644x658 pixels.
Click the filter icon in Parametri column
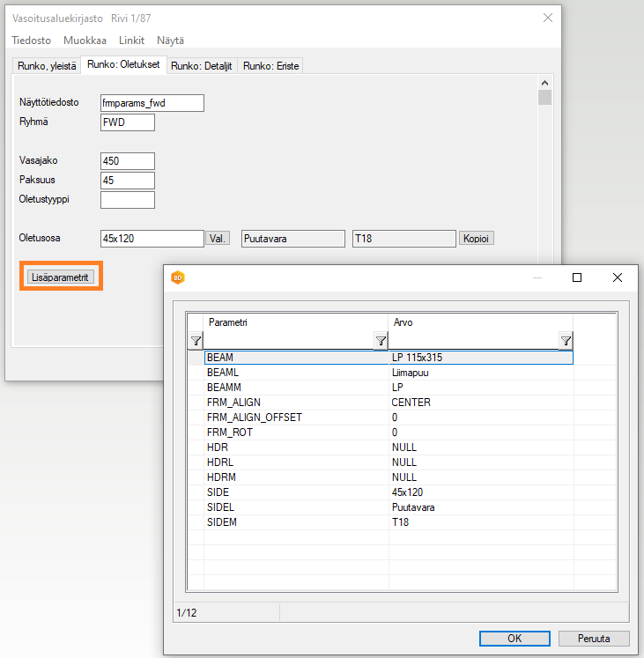[381, 341]
